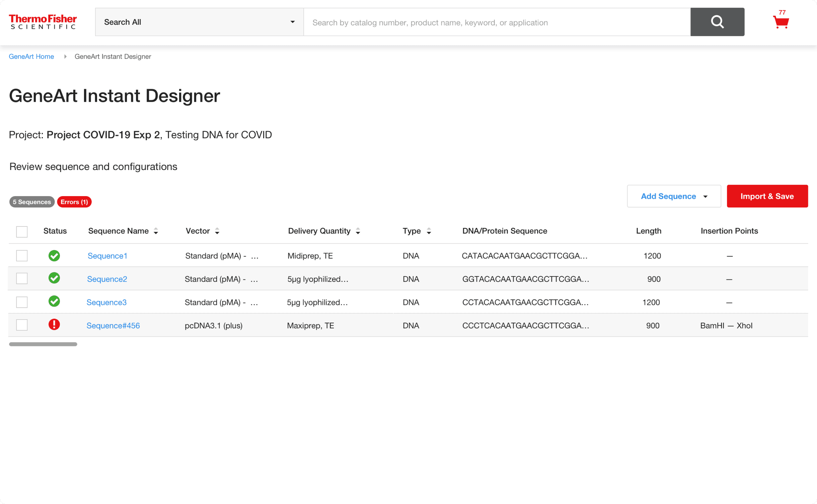This screenshot has width=817, height=504.
Task: Open the Sequence3 link
Action: (106, 303)
